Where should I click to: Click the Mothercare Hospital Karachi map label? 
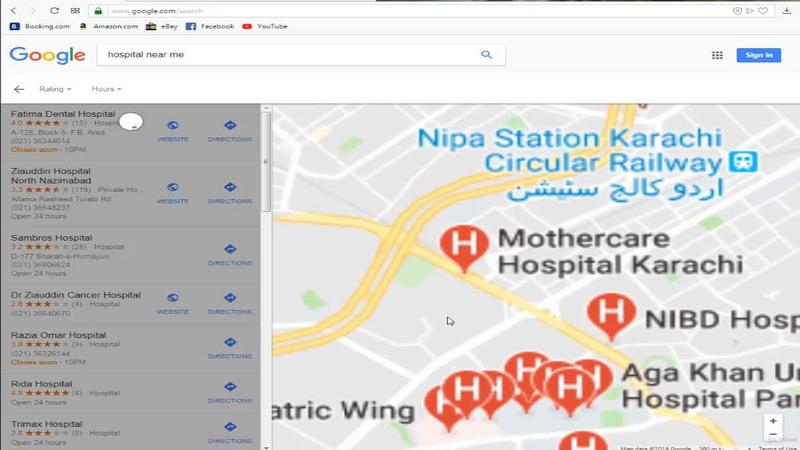tap(620, 252)
